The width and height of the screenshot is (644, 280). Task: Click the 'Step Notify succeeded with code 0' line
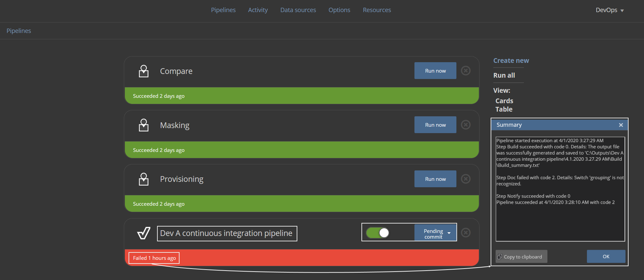click(533, 196)
